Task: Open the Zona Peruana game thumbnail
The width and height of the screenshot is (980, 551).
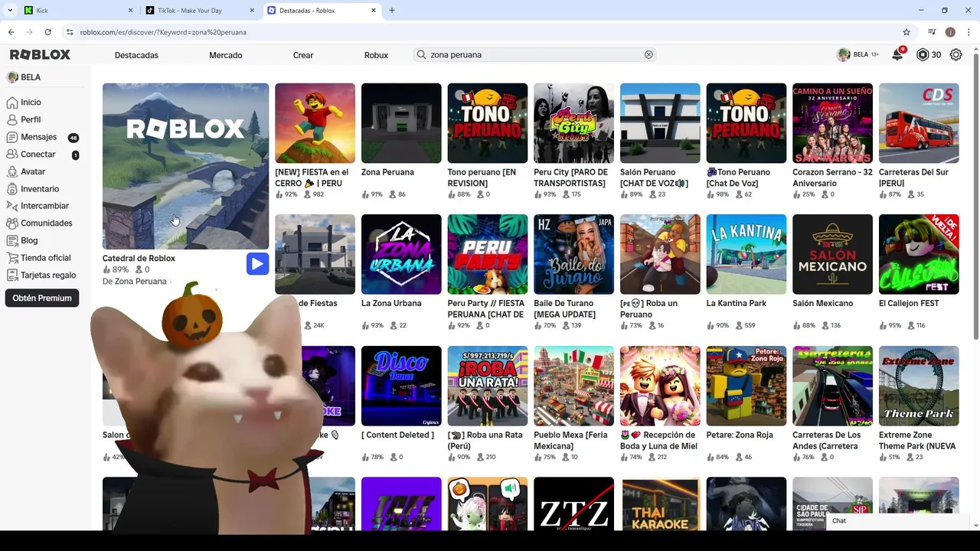Action: click(401, 123)
